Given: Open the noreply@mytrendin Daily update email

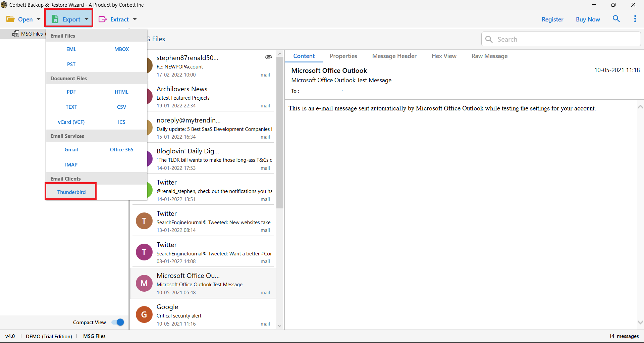Looking at the screenshot, I should (211, 128).
